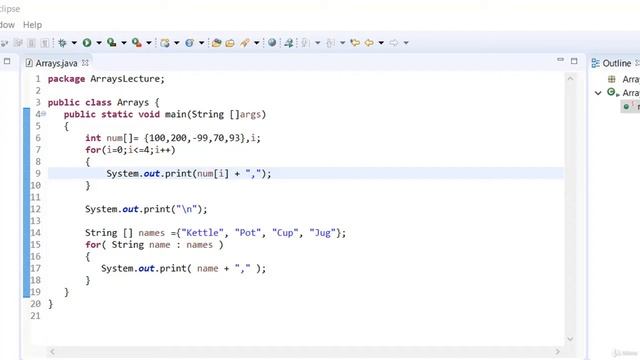Click the 'for(i=0;i<=4;i++)' line
The width and height of the screenshot is (640, 360).
point(130,150)
